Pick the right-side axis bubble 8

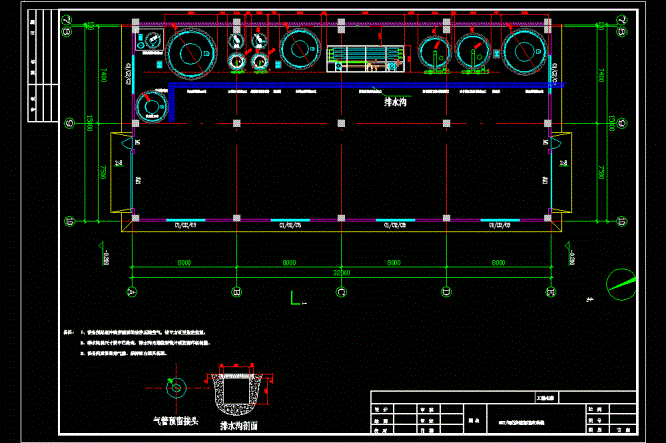622,31
